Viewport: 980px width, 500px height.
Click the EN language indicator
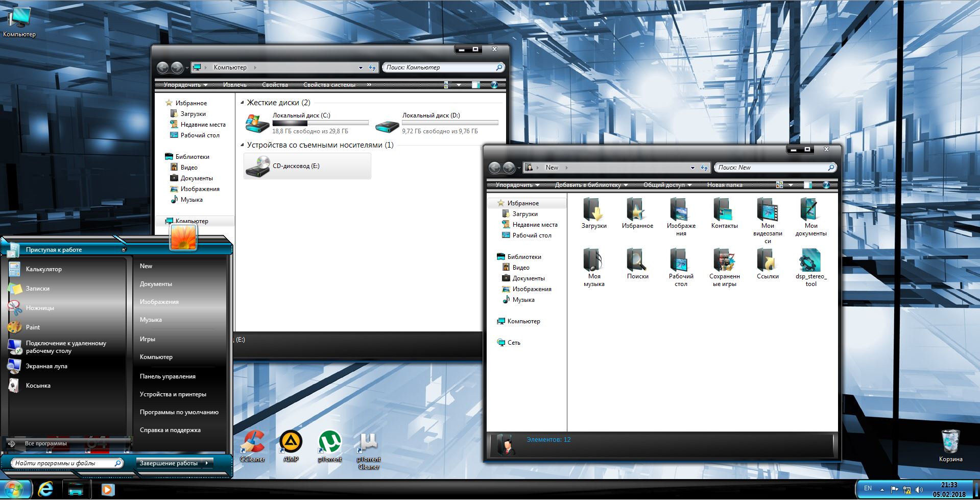coord(868,489)
